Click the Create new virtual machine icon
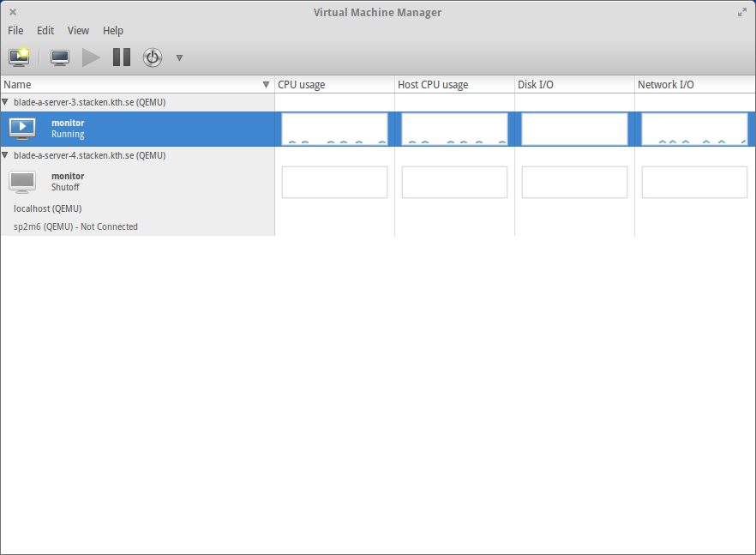This screenshot has width=756, height=555. (19, 57)
